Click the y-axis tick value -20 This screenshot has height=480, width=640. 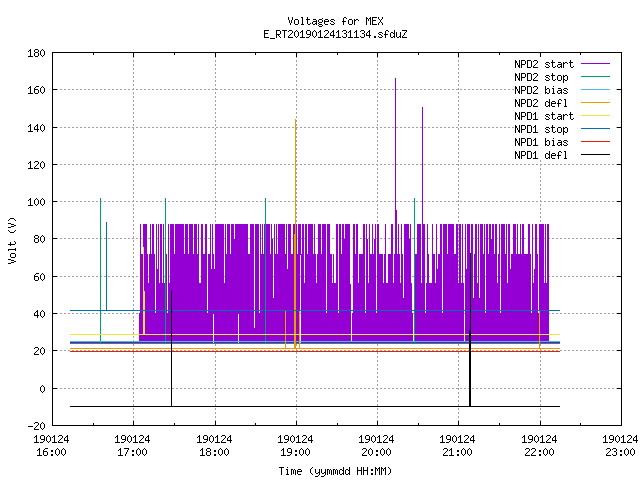[x=36, y=426]
